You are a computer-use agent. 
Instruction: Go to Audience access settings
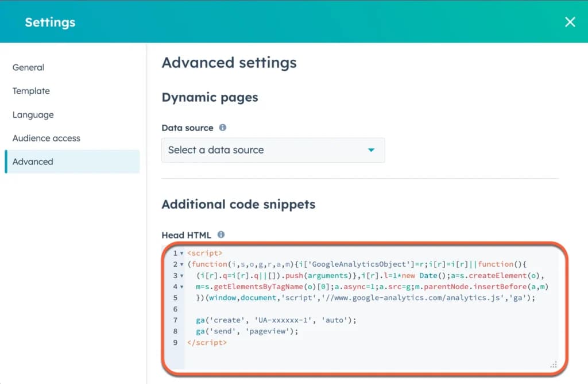pos(46,138)
